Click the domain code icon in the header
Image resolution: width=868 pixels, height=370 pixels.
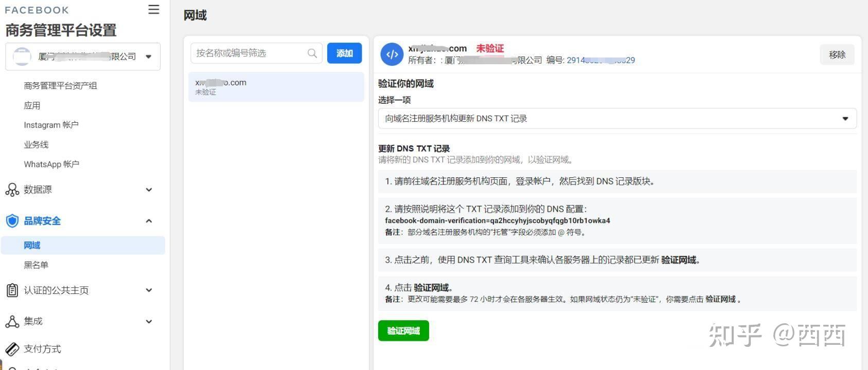pos(392,54)
